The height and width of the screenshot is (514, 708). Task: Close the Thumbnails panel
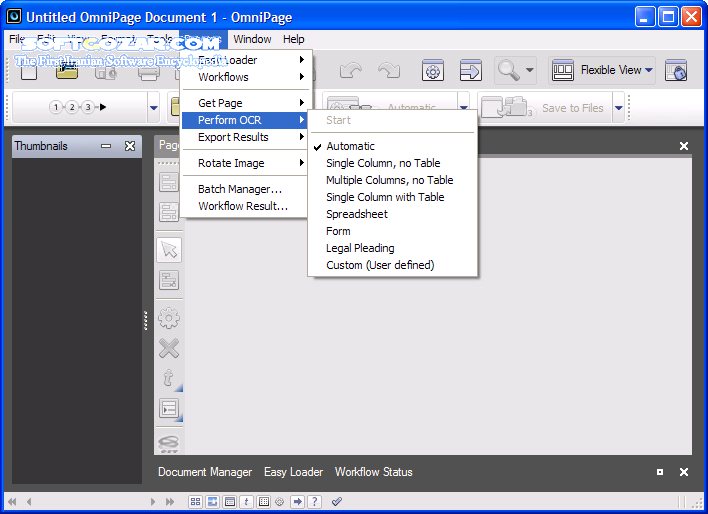130,146
